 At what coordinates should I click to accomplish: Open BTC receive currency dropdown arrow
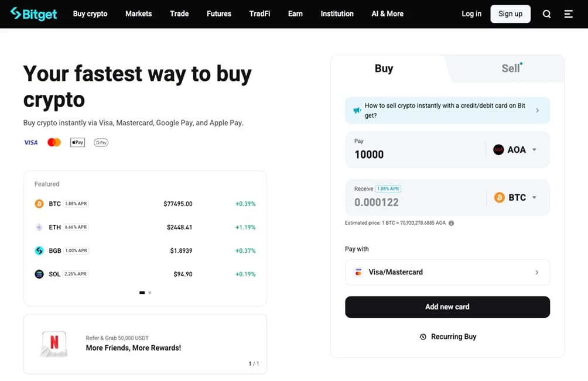(534, 197)
